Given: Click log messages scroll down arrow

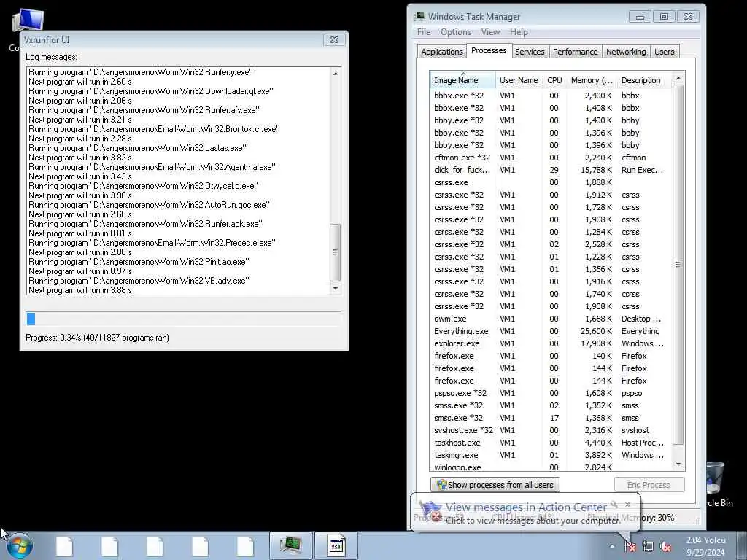Looking at the screenshot, I should (336, 288).
